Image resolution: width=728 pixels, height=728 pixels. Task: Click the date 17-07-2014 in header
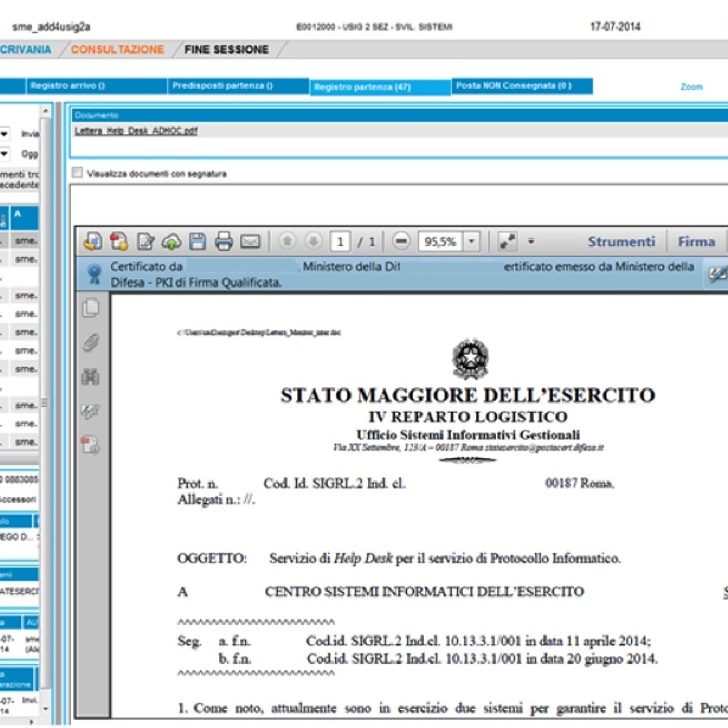coord(615,27)
